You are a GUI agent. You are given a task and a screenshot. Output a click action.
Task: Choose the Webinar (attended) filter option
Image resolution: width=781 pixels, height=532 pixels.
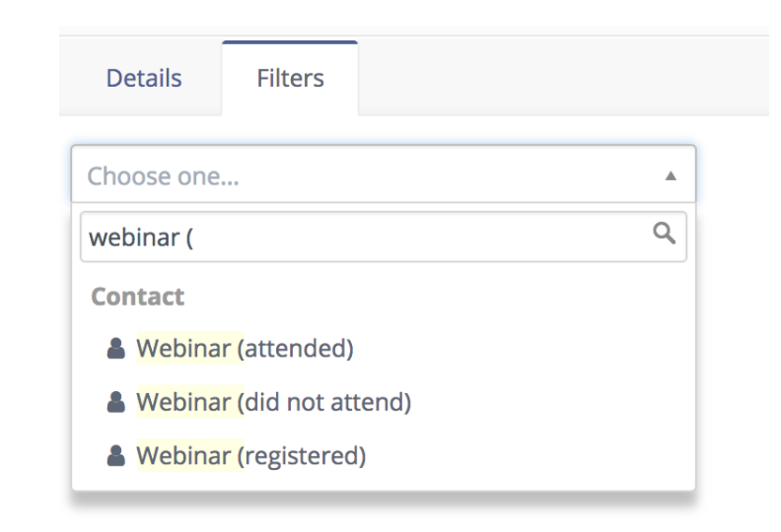point(384,348)
